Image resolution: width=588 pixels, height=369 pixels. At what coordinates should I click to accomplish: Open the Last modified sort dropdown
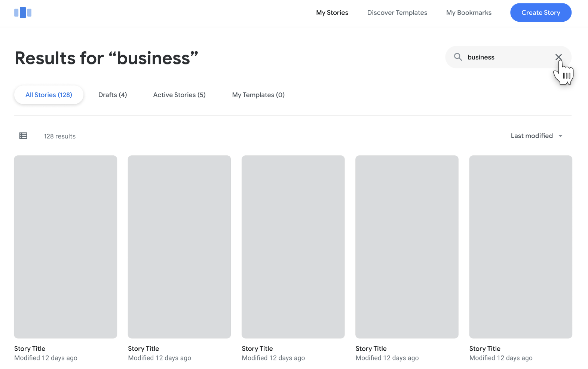click(537, 136)
